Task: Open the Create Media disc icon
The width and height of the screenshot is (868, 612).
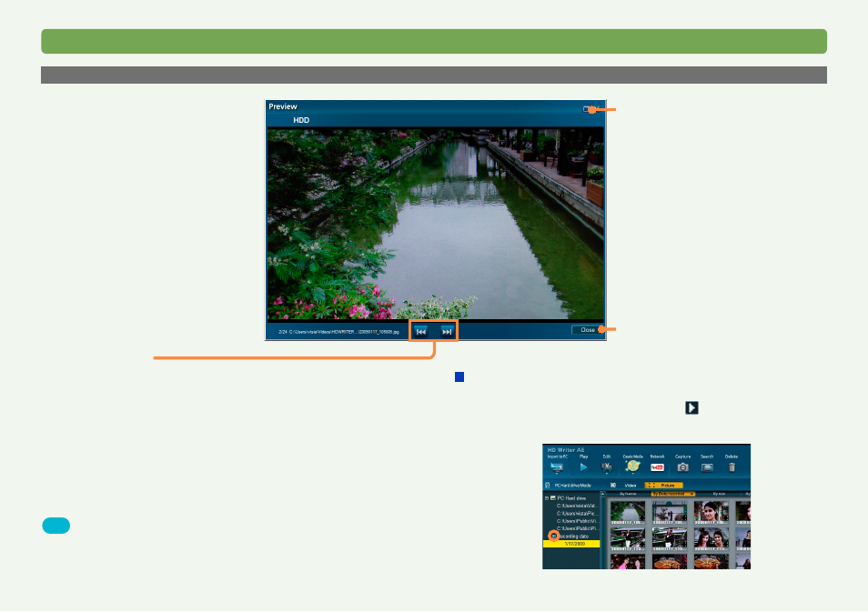Action: pos(632,467)
